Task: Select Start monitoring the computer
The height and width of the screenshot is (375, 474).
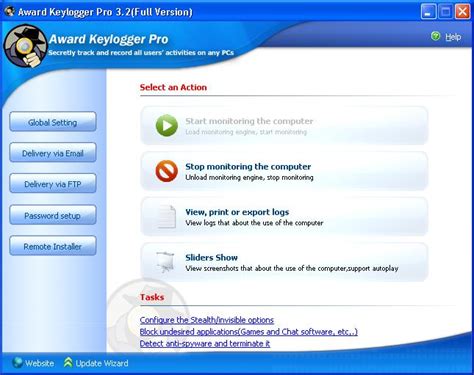Action: pos(284,125)
